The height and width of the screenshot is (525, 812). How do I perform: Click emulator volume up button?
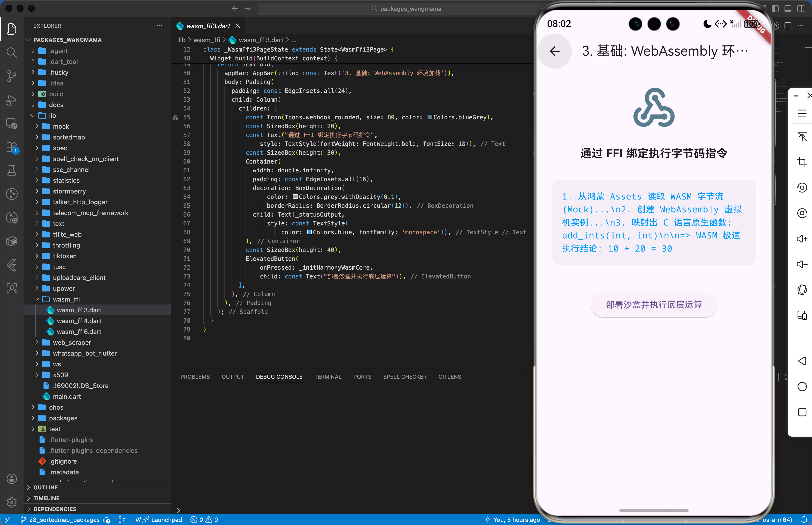(x=802, y=239)
